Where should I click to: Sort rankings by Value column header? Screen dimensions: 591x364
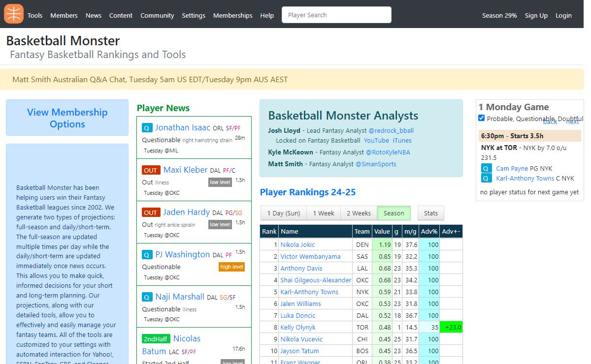pos(382,231)
